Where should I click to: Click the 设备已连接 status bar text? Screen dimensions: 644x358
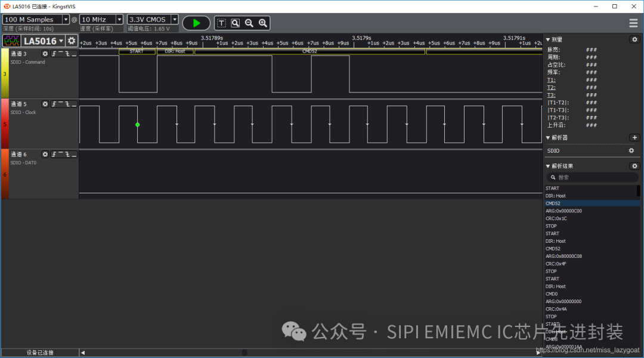pyautogui.click(x=40, y=353)
